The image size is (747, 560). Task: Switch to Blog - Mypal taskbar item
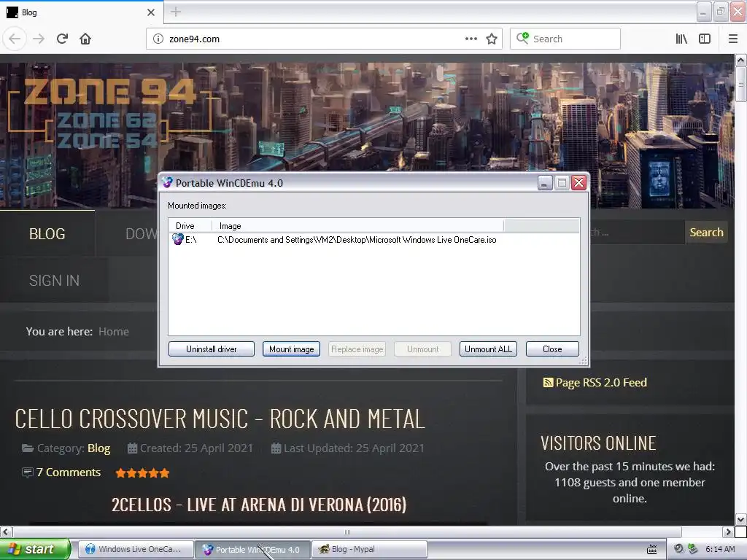pos(369,549)
